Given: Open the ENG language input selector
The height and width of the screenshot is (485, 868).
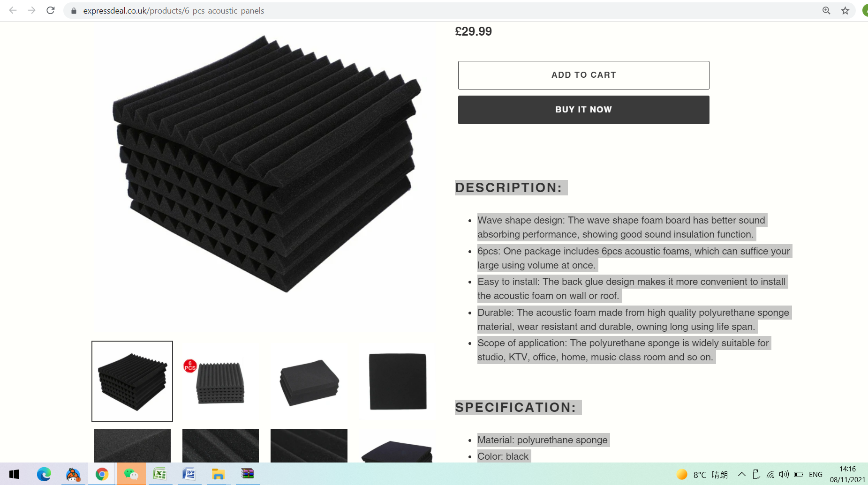Looking at the screenshot, I should point(815,474).
